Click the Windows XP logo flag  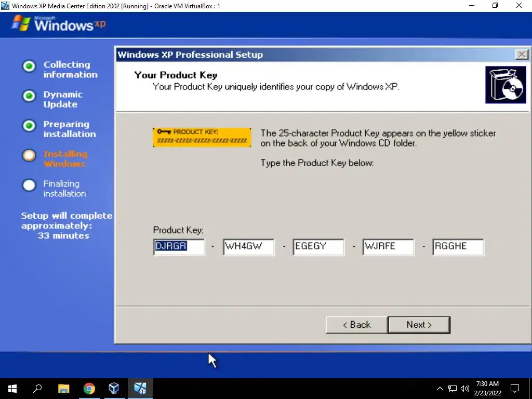click(21, 24)
